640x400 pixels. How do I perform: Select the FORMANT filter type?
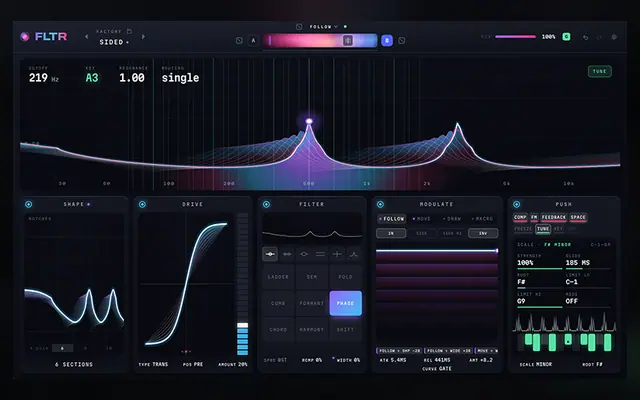pos(312,303)
